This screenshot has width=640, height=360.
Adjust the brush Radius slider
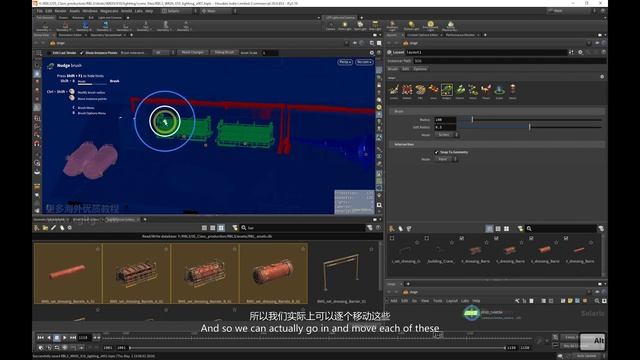point(529,120)
